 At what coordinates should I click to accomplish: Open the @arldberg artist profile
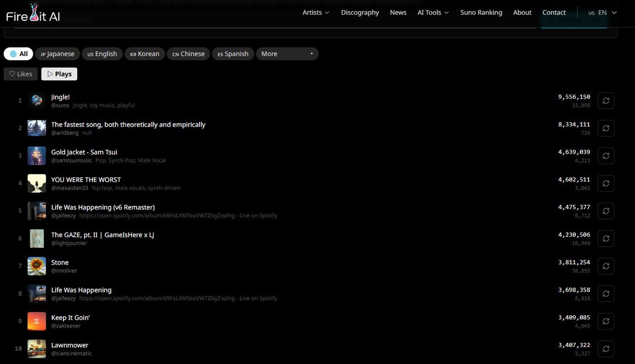tap(65, 133)
